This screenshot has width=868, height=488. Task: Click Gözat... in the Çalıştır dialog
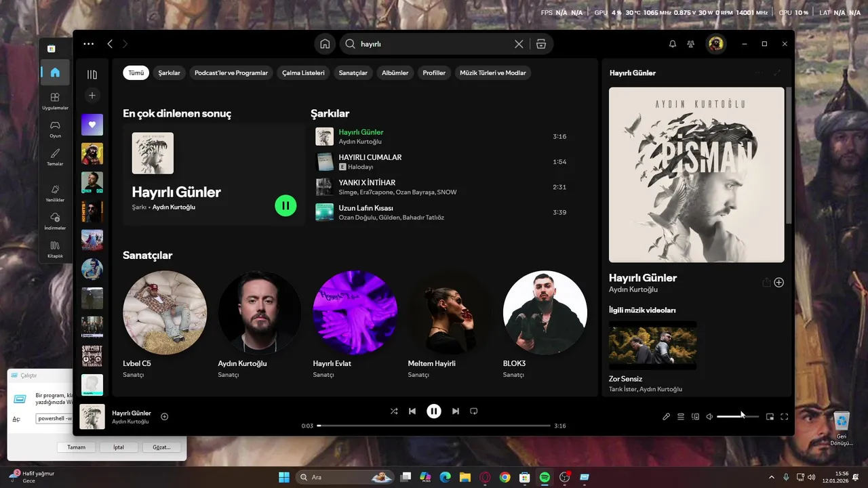point(161,447)
